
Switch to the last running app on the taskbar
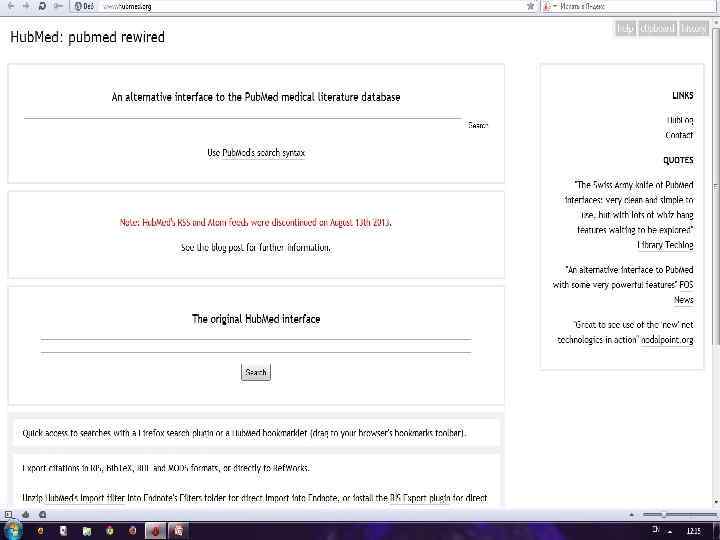(x=178, y=531)
